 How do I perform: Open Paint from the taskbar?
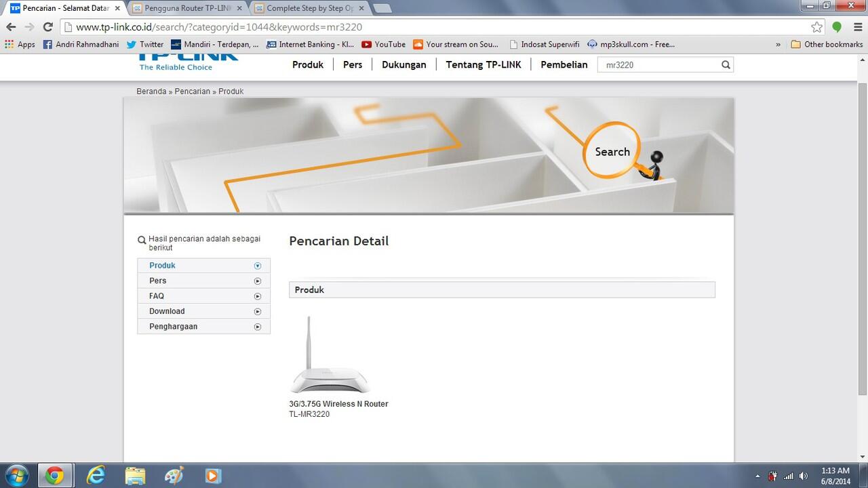(174, 476)
